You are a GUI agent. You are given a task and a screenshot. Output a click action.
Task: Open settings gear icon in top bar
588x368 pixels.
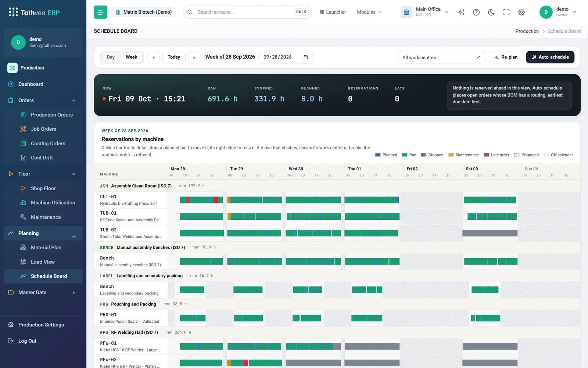521,12
